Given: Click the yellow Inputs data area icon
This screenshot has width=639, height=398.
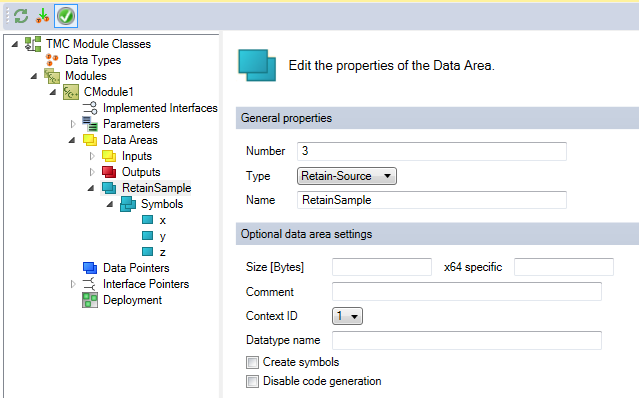Looking at the screenshot, I should tap(109, 156).
